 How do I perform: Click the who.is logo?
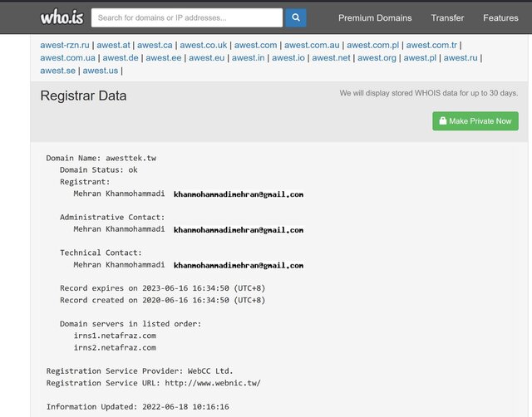tap(60, 17)
